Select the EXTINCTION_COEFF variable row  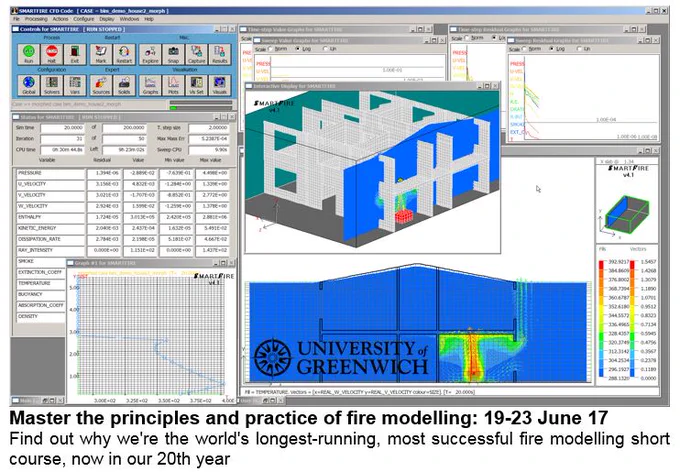[x=41, y=272]
